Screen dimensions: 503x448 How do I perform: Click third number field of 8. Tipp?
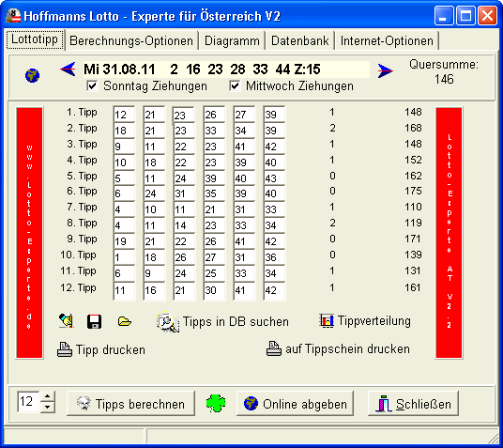184,225
